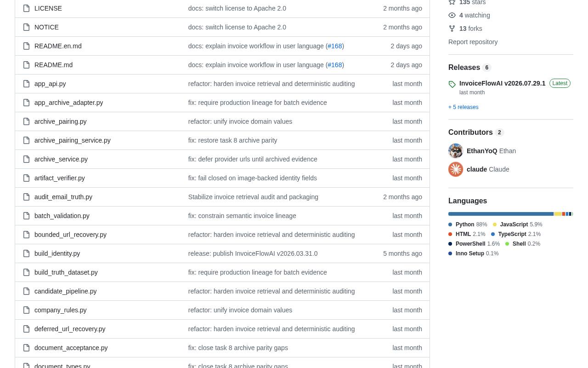The height and width of the screenshot is (368, 588).
Task: Click the fork icon next to 13 forks
Action: [452, 29]
